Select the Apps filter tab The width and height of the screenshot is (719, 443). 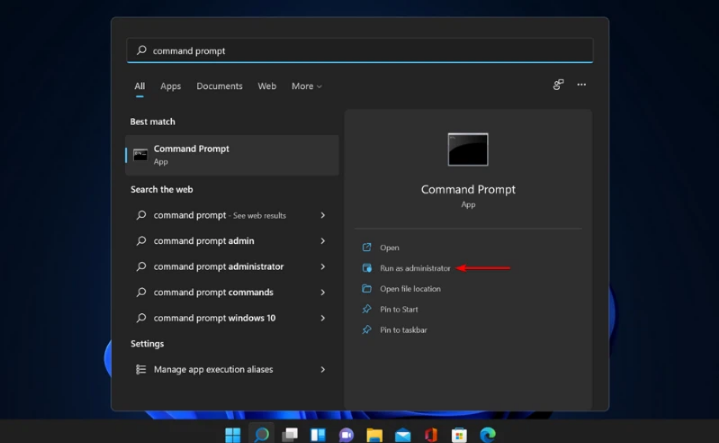(171, 86)
